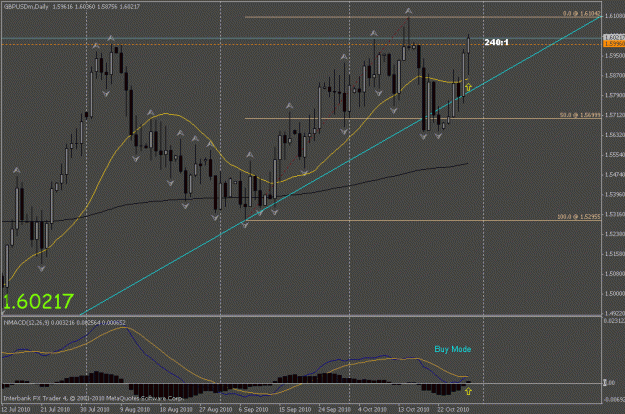This screenshot has height=414, width=625.
Task: Click the 12 Jul 2010 date label
Action: click(x=16, y=409)
